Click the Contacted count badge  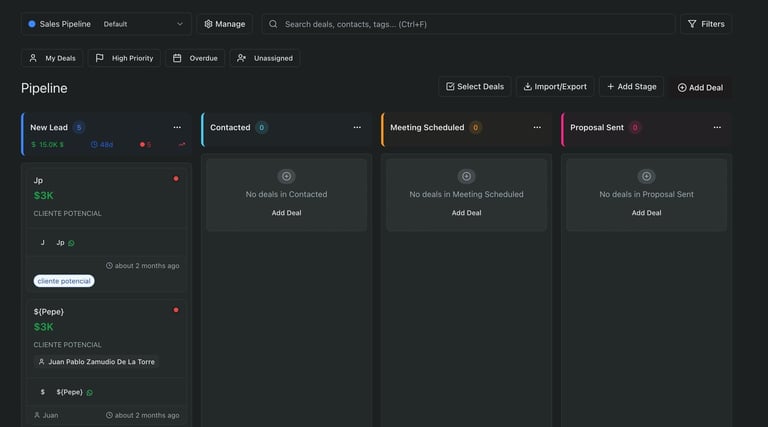[x=262, y=127]
